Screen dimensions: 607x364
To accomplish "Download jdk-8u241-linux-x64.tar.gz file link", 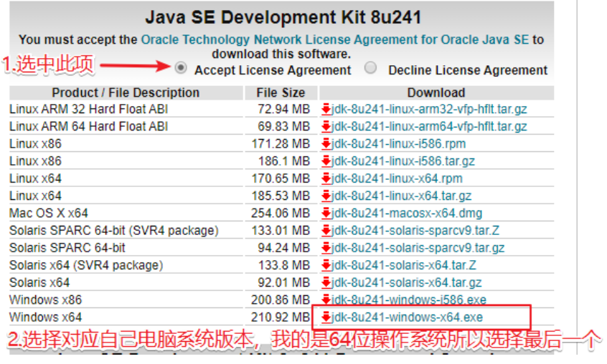I will click(402, 196).
